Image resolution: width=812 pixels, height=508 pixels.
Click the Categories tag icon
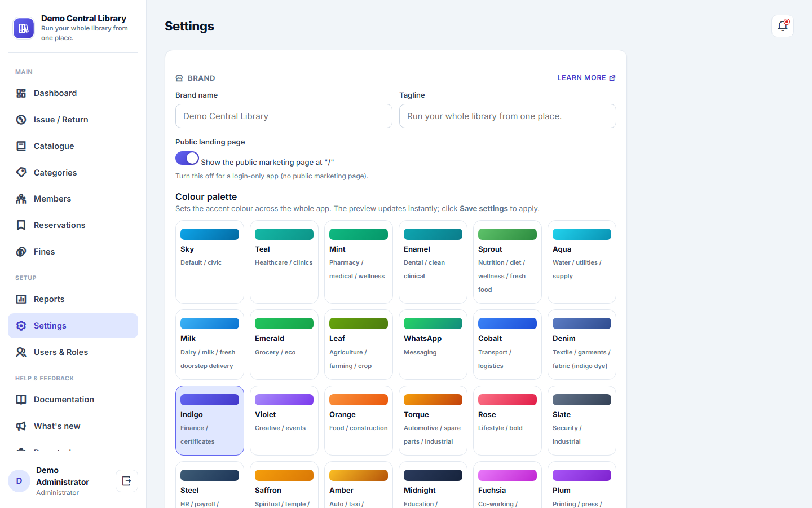21,173
